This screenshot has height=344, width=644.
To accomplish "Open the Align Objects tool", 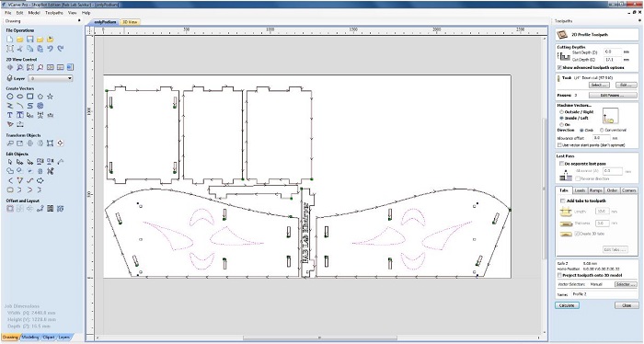I will [x=61, y=143].
